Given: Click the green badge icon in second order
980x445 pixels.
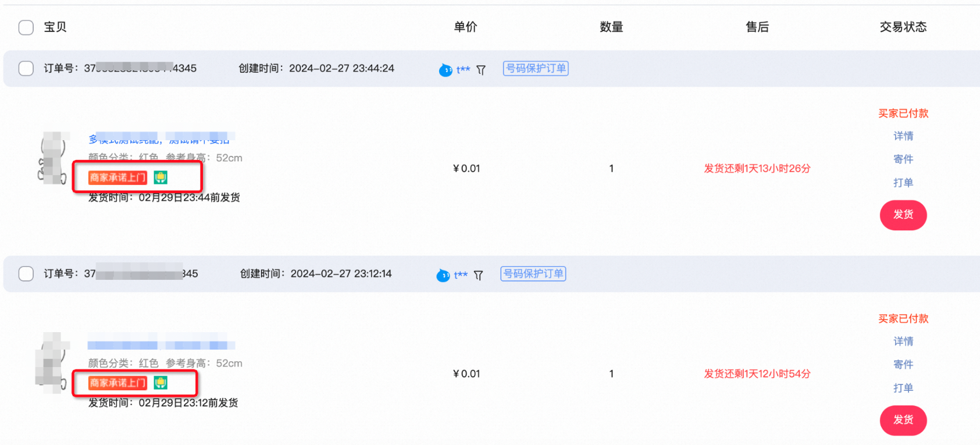Looking at the screenshot, I should coord(161,383).
